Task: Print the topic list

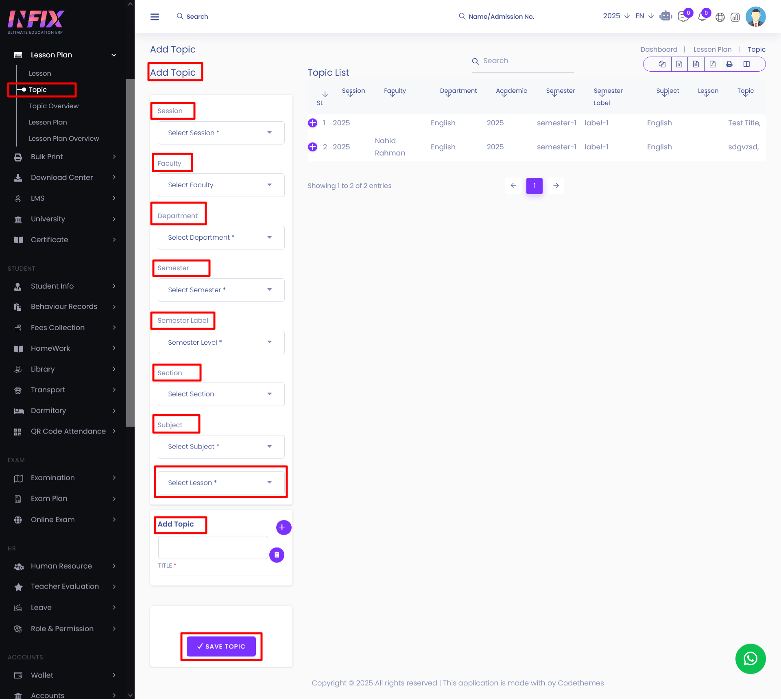Action: (729, 64)
